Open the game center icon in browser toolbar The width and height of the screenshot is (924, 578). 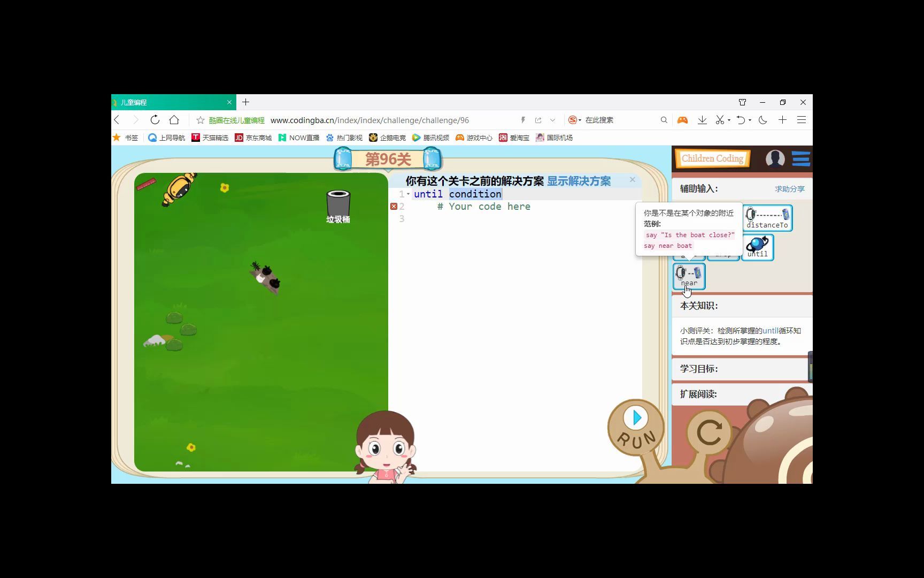click(x=683, y=120)
